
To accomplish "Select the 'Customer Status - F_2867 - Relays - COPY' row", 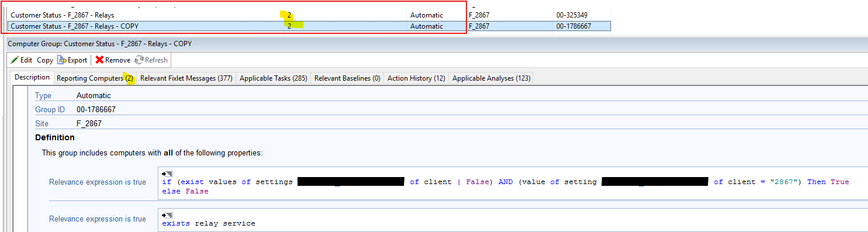I will click(x=310, y=26).
